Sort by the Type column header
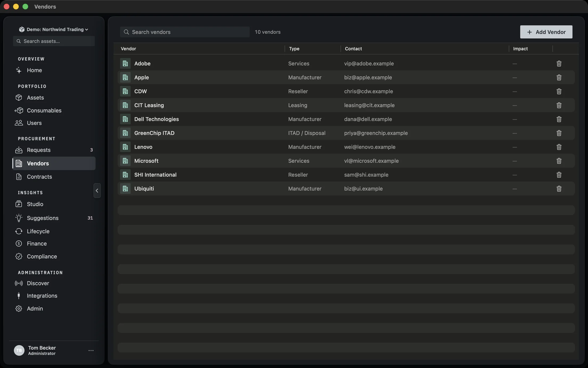This screenshot has height=368, width=588. [294, 49]
